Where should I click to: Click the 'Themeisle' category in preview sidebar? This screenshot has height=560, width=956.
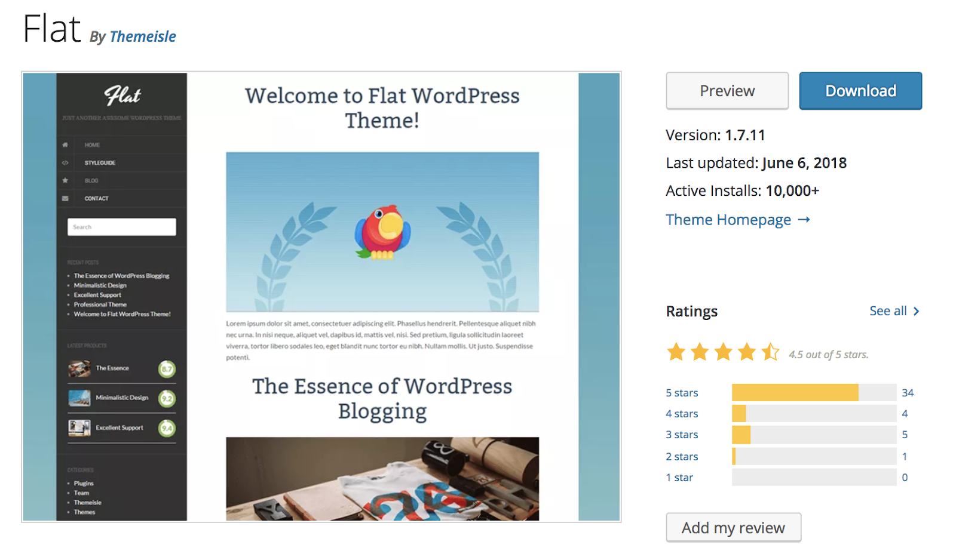[x=88, y=503]
